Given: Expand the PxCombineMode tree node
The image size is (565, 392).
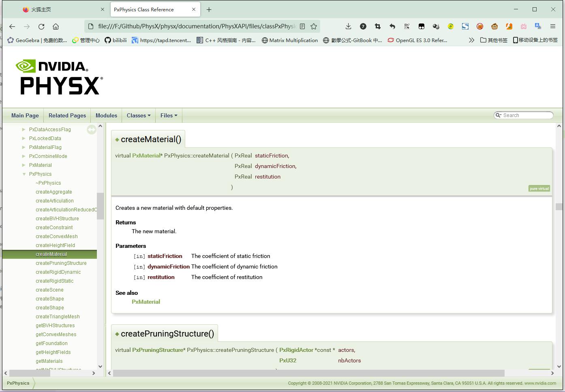Looking at the screenshot, I should click(24, 156).
